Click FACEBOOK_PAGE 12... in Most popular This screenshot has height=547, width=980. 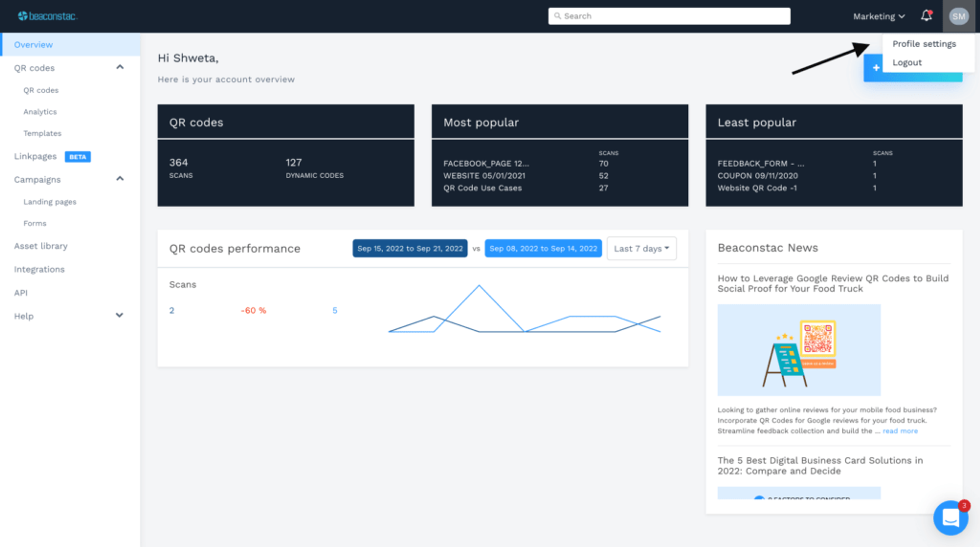(486, 163)
